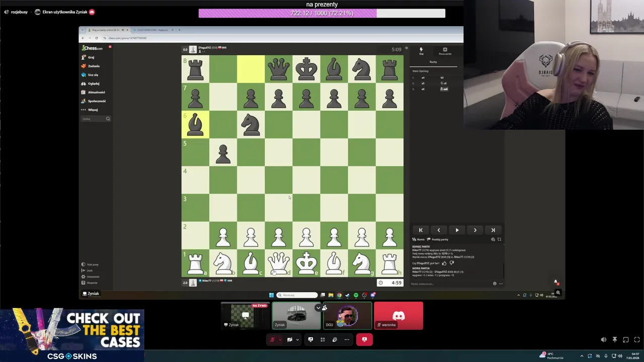The width and height of the screenshot is (644, 362).
Task: Close the chess.com browser tab
Action: tap(127, 30)
